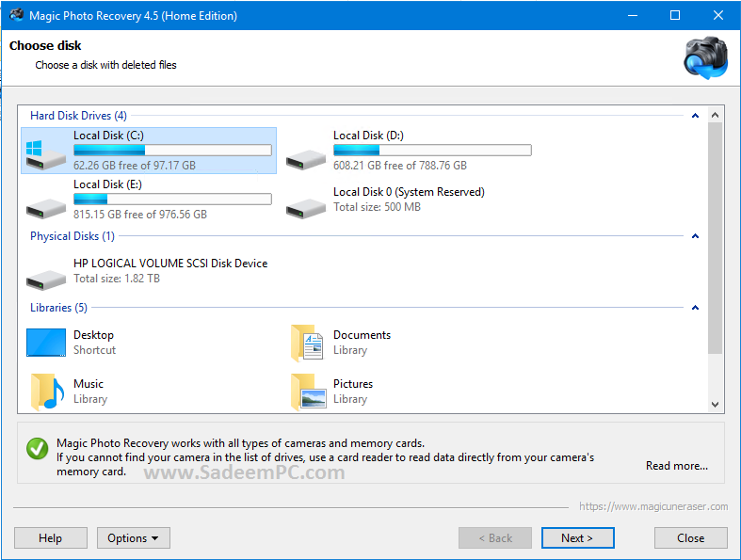Click the scroll up arrow of the list
This screenshot has height=560, width=741.
click(715, 115)
